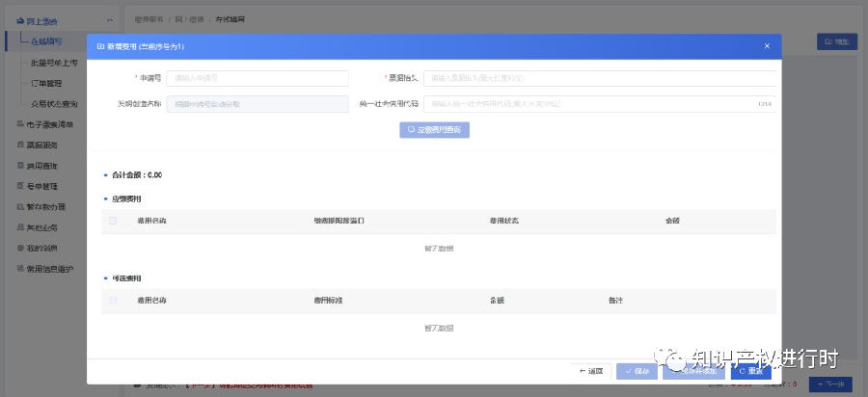868x397 pixels.
Task: Click the 合计金额 : 0.00 text
Action: (x=137, y=175)
